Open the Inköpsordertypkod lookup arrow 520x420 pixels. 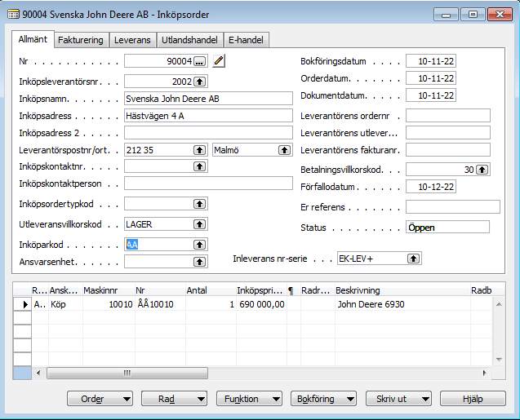pos(199,204)
